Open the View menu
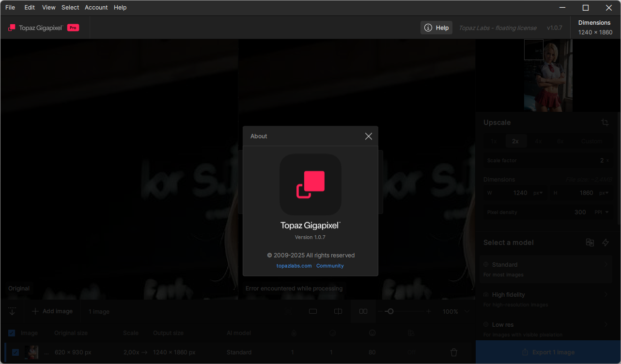 tap(49, 7)
